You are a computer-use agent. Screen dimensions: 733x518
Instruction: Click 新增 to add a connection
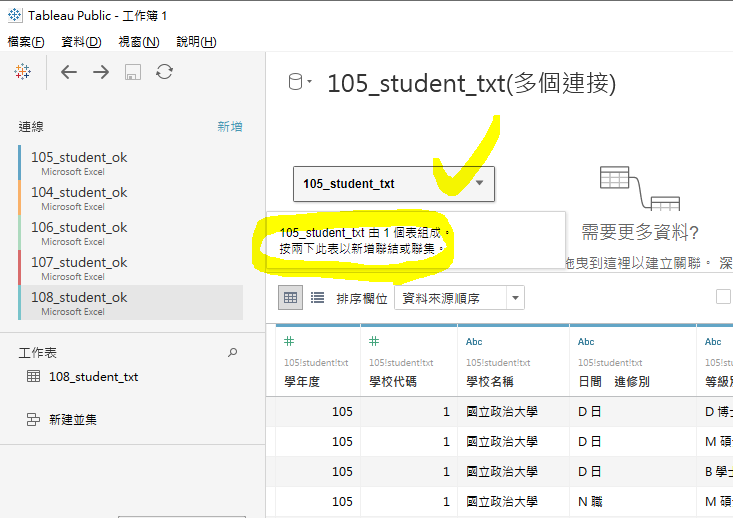click(x=230, y=127)
